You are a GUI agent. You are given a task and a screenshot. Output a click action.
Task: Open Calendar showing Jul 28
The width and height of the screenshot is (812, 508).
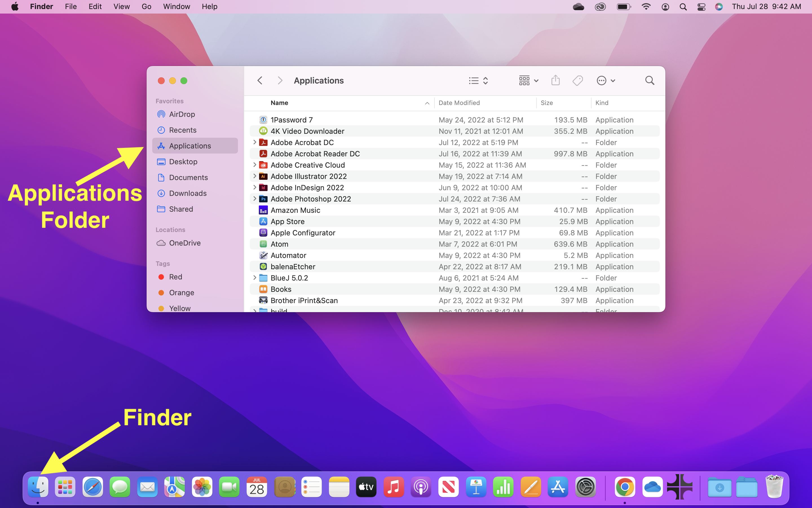(257, 487)
